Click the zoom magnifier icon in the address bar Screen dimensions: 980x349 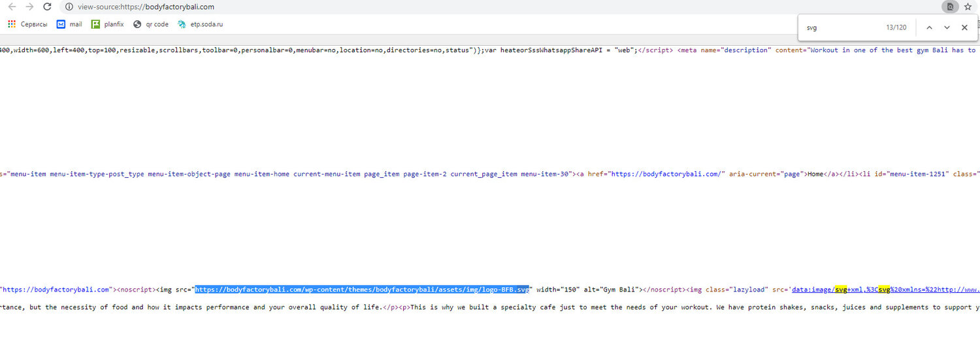[x=950, y=7]
